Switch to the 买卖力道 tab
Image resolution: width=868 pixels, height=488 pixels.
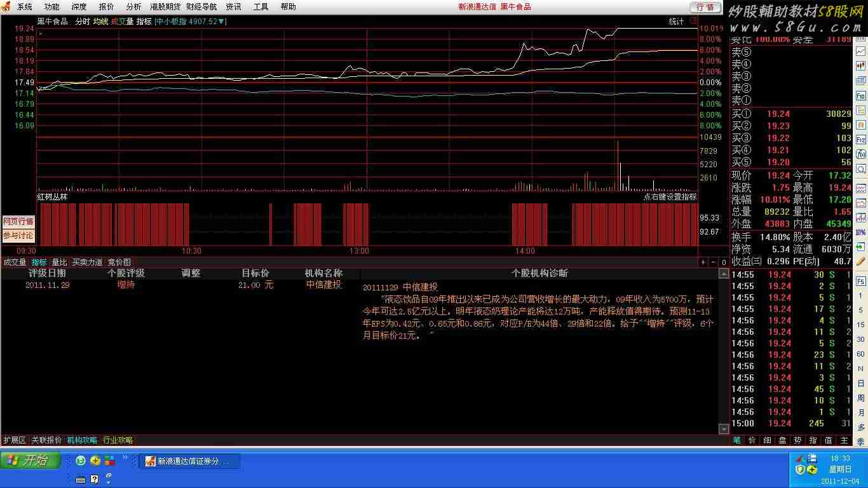click(x=87, y=262)
